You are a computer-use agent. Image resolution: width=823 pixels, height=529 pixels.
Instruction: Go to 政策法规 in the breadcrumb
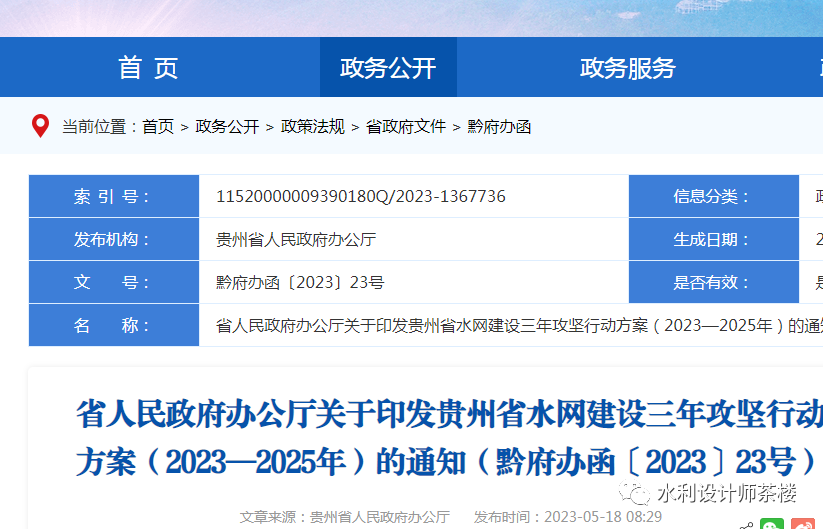(313, 126)
